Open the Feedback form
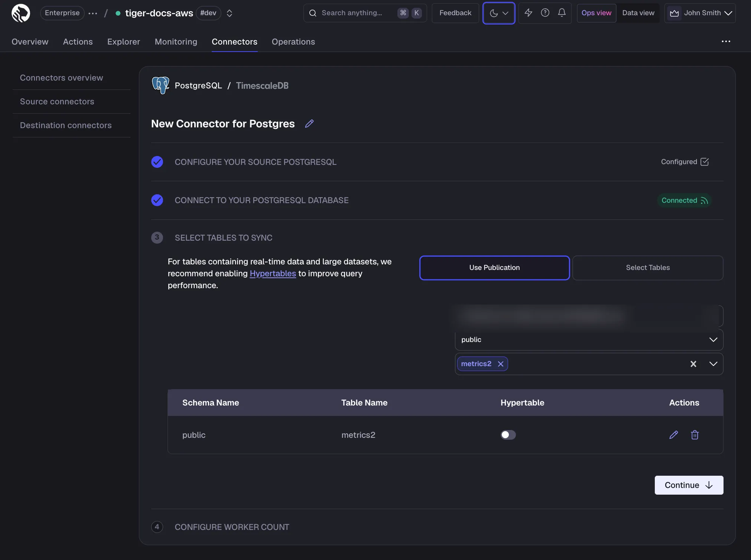The width and height of the screenshot is (751, 560). tap(455, 13)
